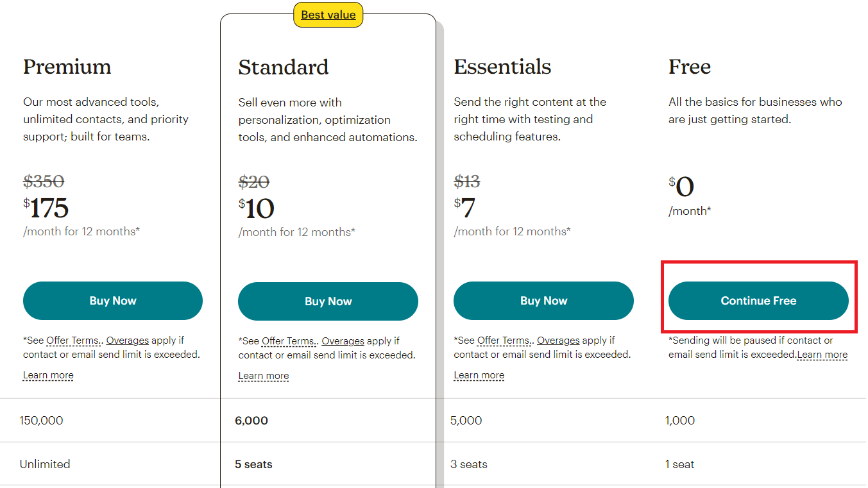Open Overages link under Premium
The image size is (868, 488).
pos(128,341)
